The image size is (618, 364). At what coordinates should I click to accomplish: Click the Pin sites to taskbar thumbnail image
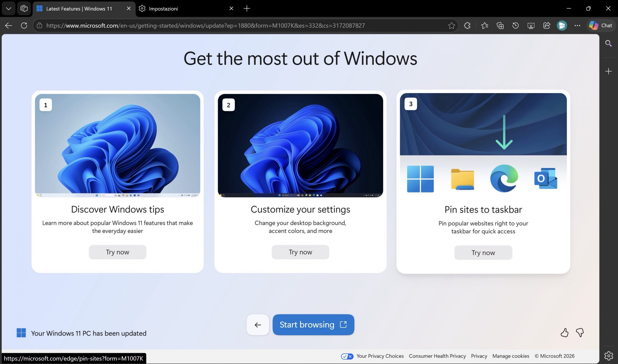(x=483, y=145)
